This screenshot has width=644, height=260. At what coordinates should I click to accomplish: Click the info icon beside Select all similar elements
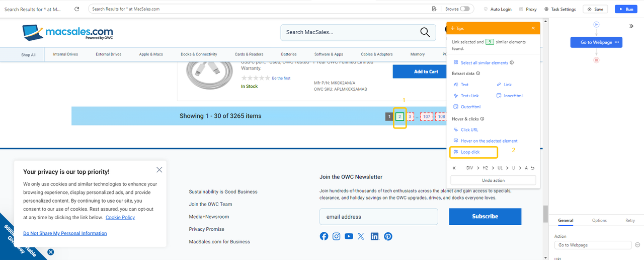(x=512, y=63)
